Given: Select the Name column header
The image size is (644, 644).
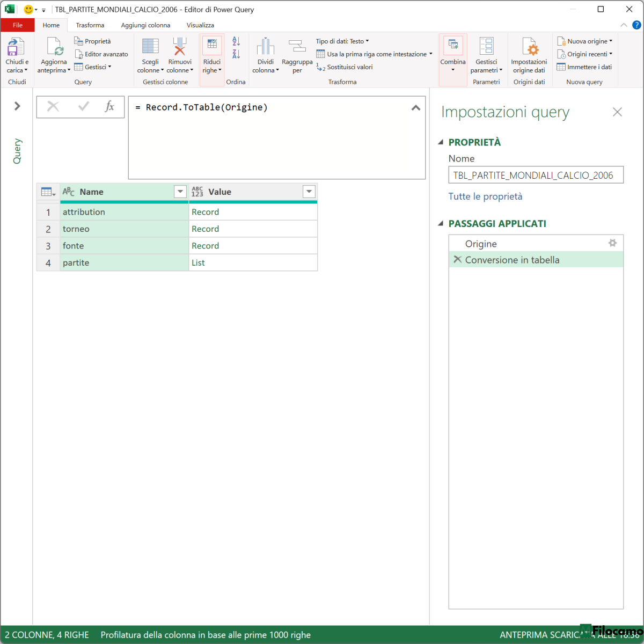Looking at the screenshot, I should (x=124, y=192).
